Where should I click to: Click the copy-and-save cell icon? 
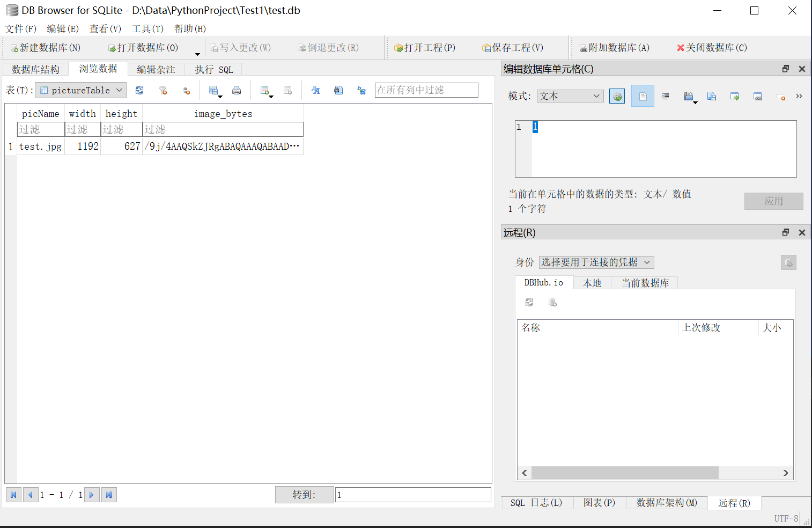712,96
